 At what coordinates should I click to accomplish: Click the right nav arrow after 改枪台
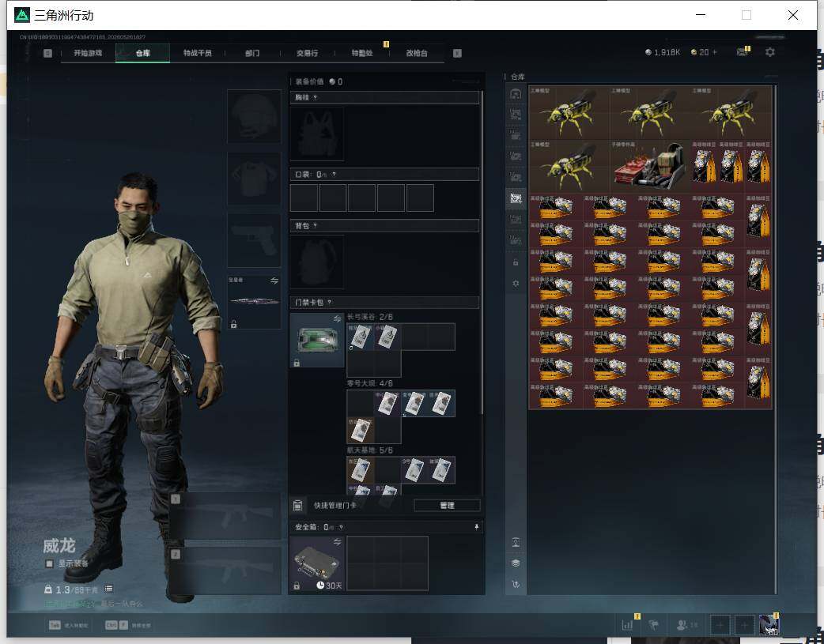pos(457,53)
